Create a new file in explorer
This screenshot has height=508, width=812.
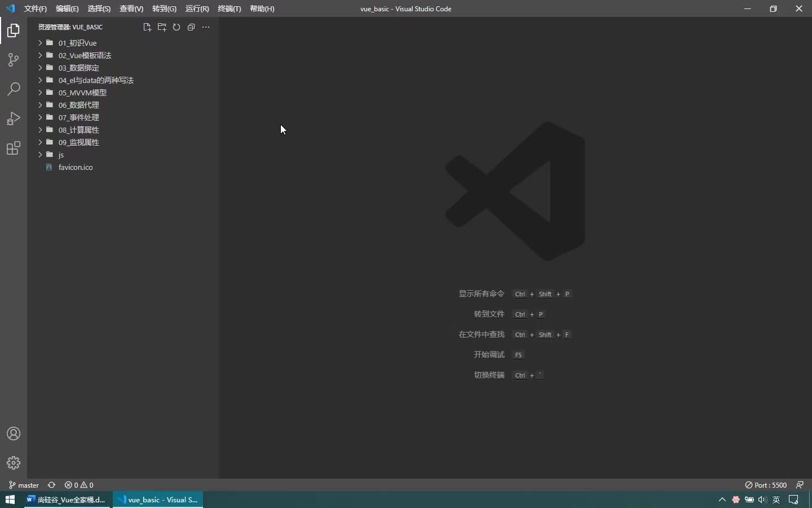[x=147, y=27]
